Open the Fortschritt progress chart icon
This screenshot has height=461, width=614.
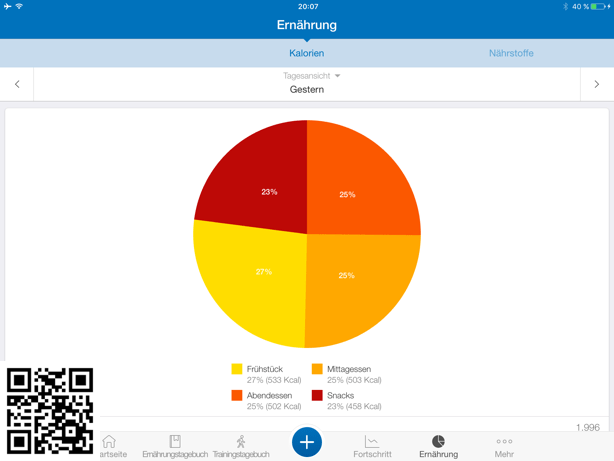click(x=372, y=442)
